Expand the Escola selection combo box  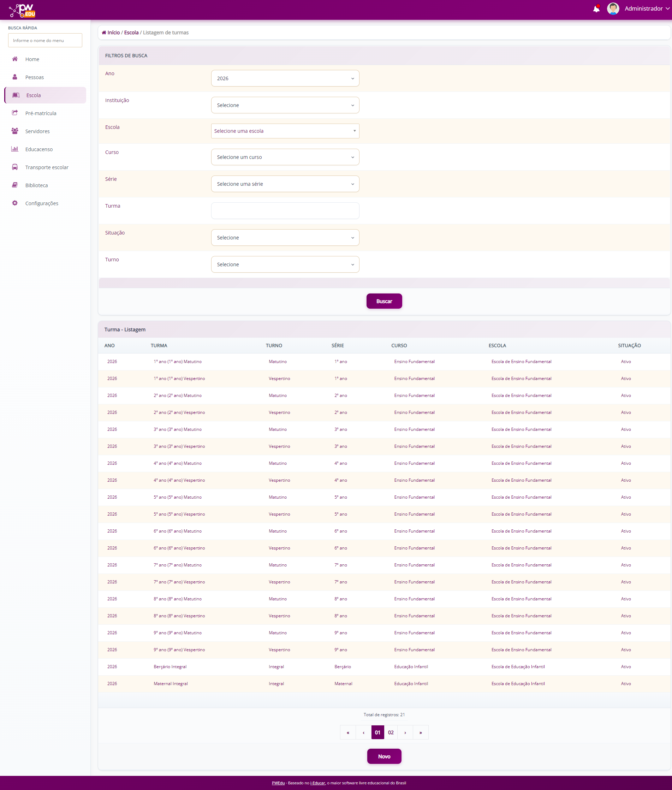coord(285,131)
